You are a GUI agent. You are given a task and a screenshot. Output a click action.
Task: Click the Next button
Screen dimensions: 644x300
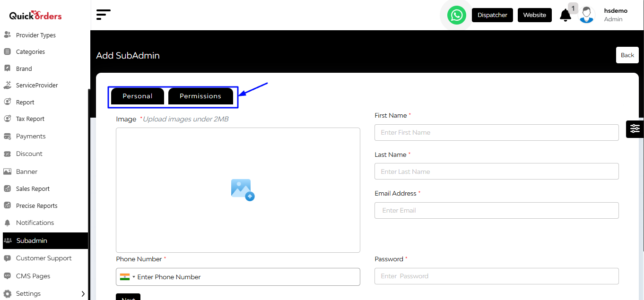tap(128, 297)
